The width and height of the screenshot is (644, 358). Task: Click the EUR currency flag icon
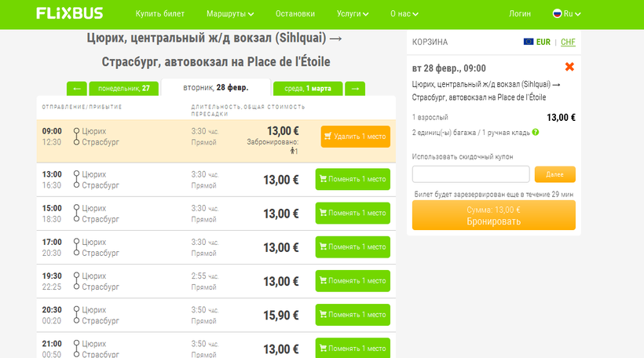pyautogui.click(x=529, y=42)
